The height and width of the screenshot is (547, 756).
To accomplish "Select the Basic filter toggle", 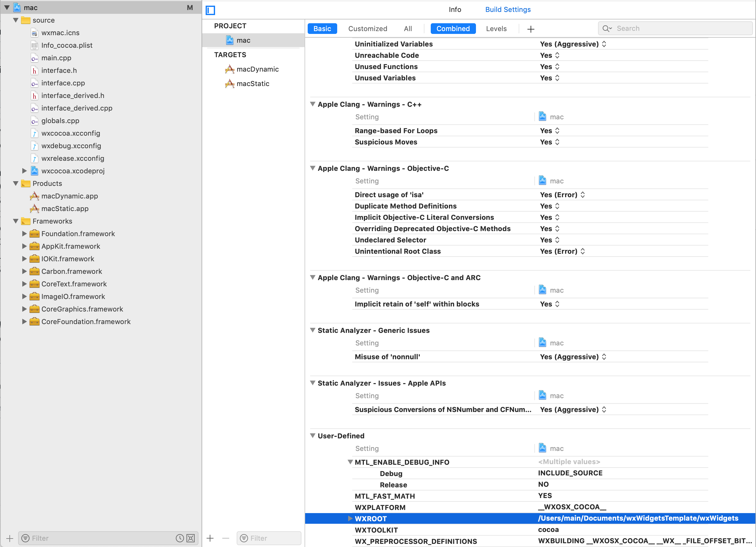I will tap(322, 29).
